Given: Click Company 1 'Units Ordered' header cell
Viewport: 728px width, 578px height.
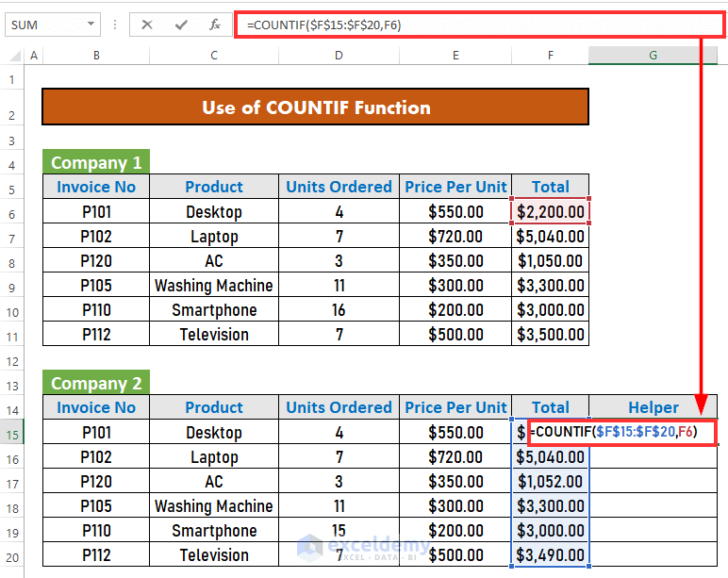Looking at the screenshot, I should [339, 187].
